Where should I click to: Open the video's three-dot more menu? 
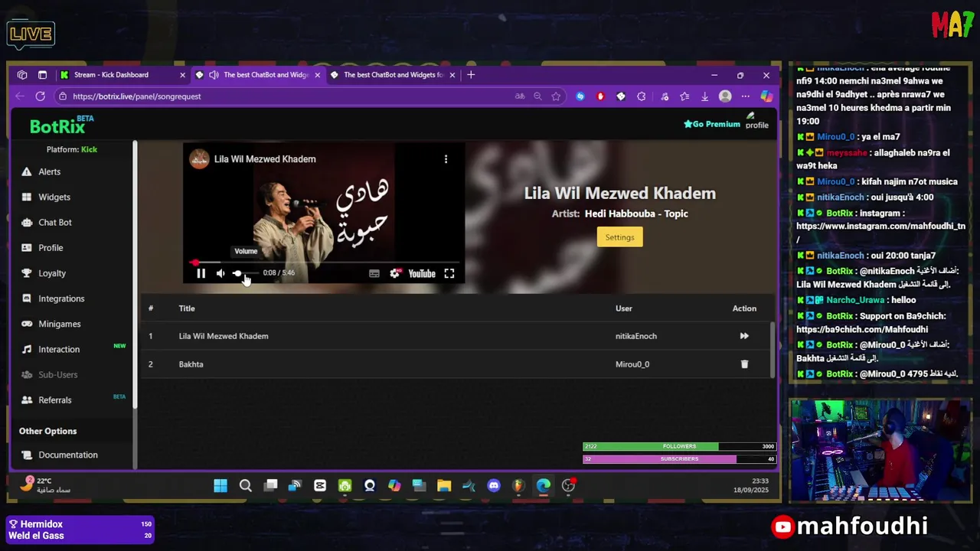[x=446, y=159]
